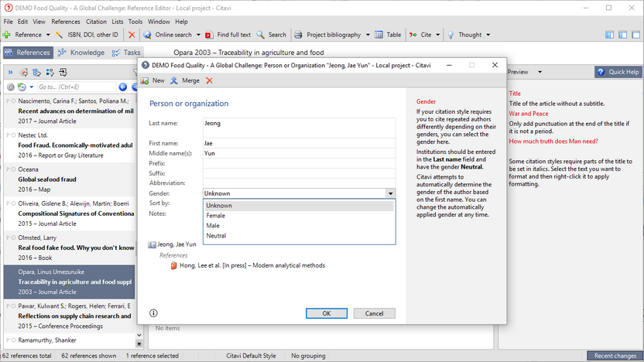Click the recently viewed history clock icon

tap(22, 87)
